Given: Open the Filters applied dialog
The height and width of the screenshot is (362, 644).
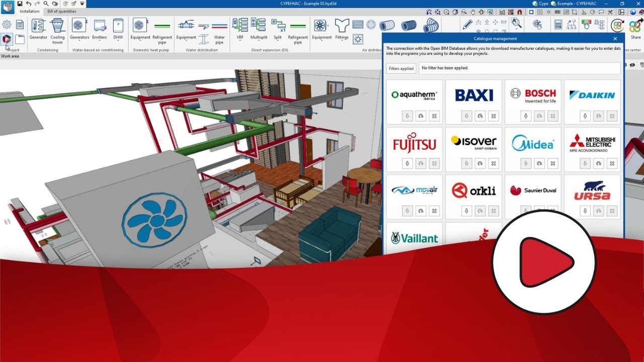Looking at the screenshot, I should point(400,68).
